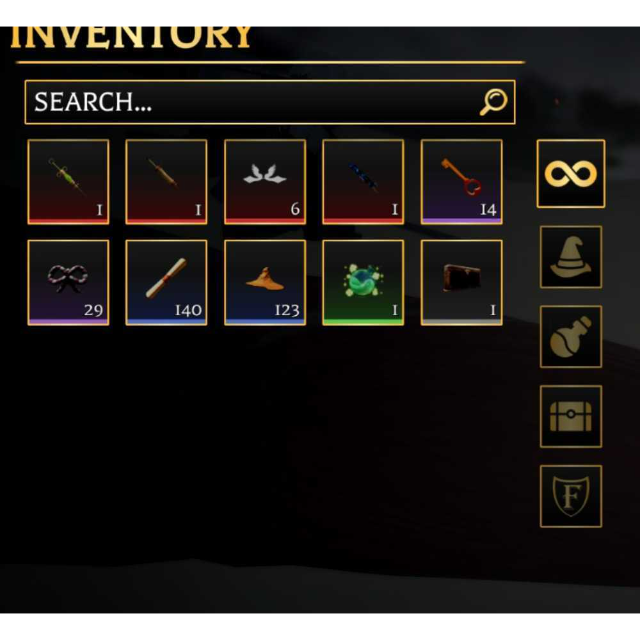Click the count 140 on scroll slot

click(188, 310)
